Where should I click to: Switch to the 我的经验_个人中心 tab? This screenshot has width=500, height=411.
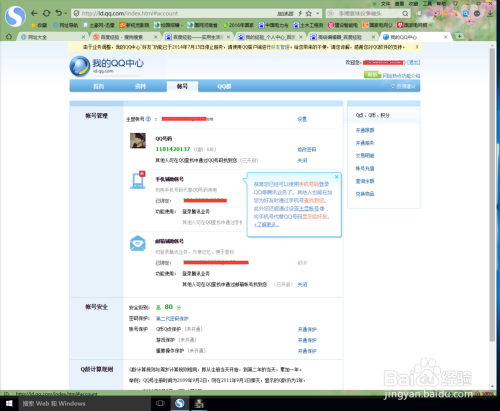(x=271, y=37)
